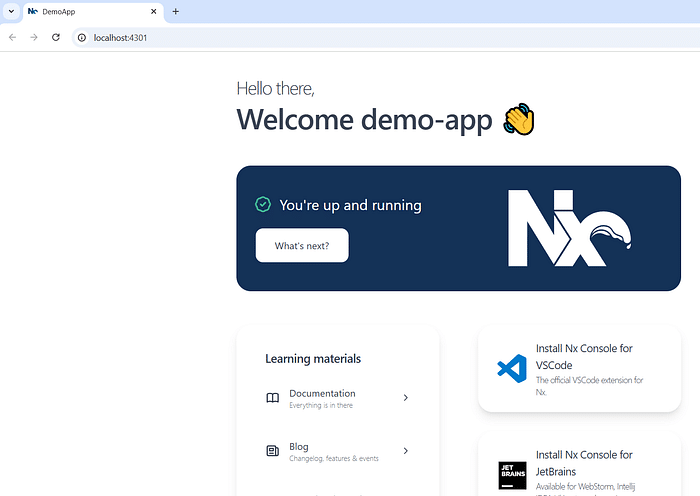This screenshot has height=496, width=700.
Task: Click the browser back arrow
Action: [12, 38]
